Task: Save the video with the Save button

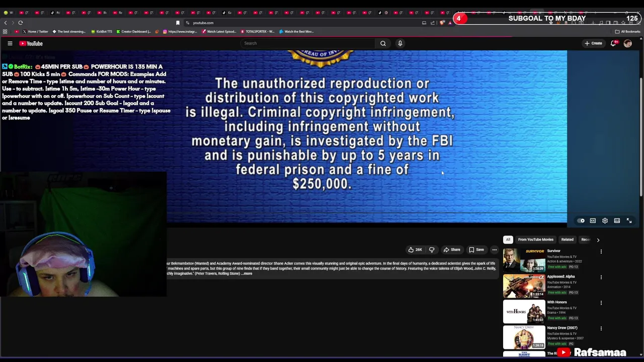Action: click(476, 250)
